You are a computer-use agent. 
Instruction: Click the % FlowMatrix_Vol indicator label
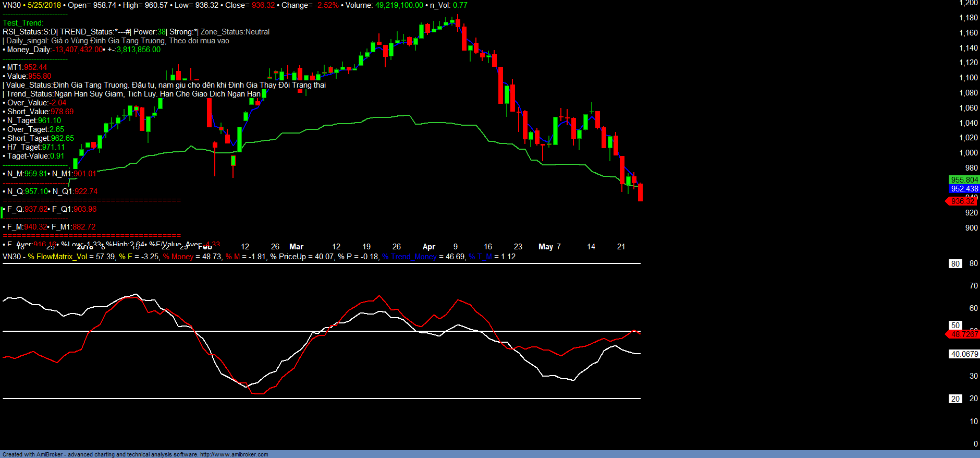[x=57, y=257]
